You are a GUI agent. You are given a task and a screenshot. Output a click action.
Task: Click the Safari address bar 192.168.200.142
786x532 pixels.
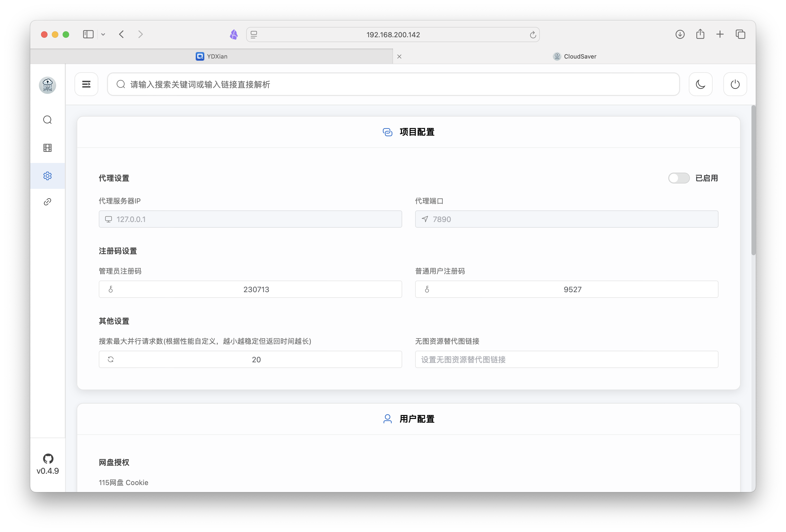click(393, 35)
